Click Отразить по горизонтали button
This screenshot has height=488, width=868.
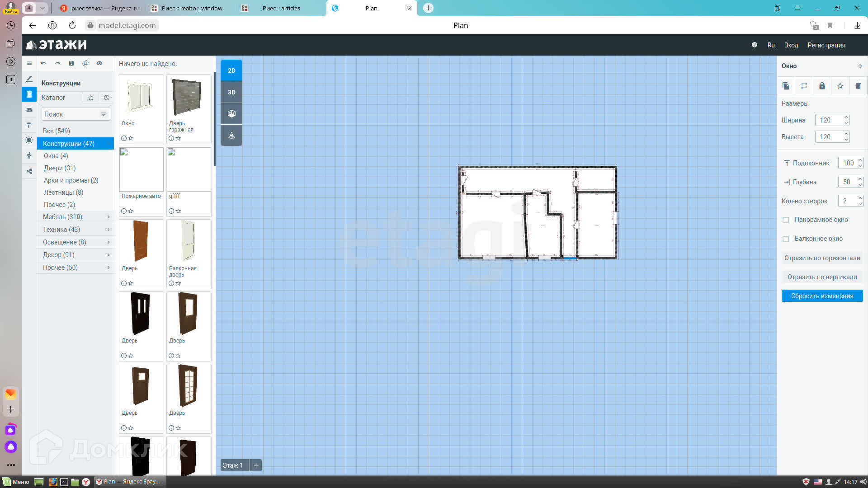tap(822, 258)
